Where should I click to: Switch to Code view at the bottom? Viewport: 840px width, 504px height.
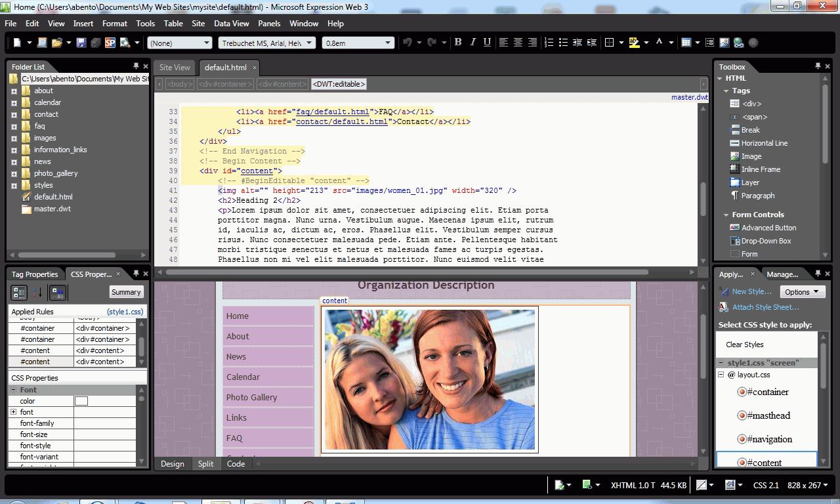236,463
